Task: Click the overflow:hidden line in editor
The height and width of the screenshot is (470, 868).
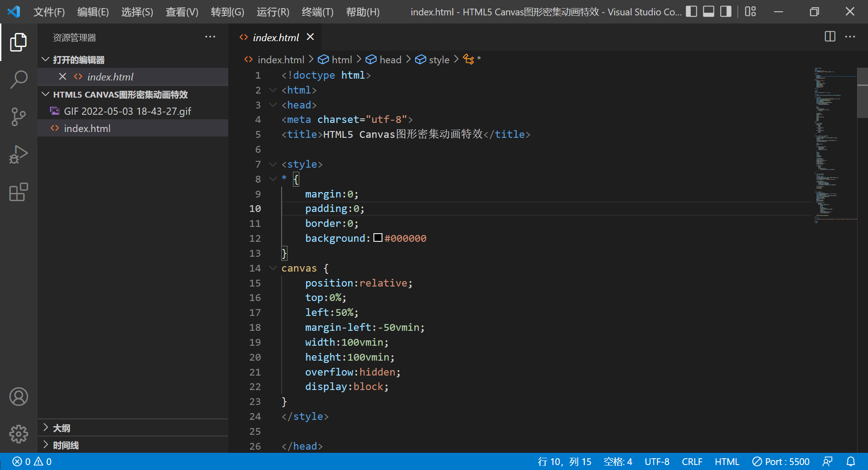Action: [x=353, y=372]
